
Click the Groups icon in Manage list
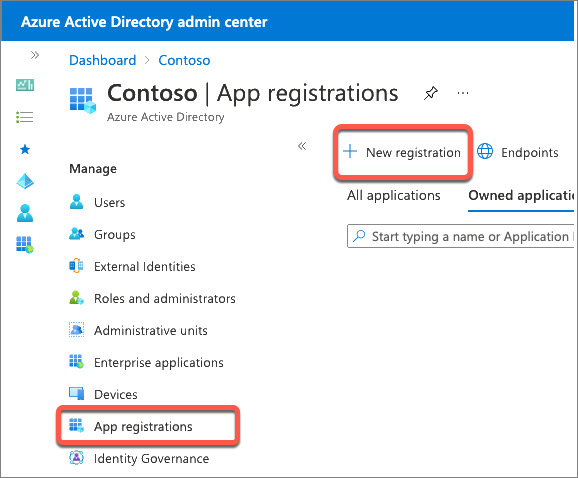pyautogui.click(x=76, y=234)
